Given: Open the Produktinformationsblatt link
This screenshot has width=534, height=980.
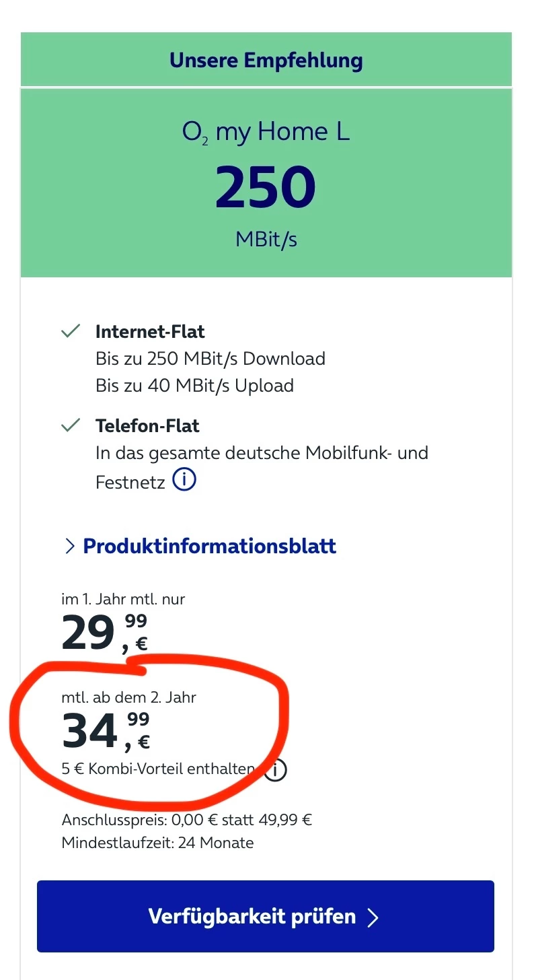Looking at the screenshot, I should [x=209, y=546].
